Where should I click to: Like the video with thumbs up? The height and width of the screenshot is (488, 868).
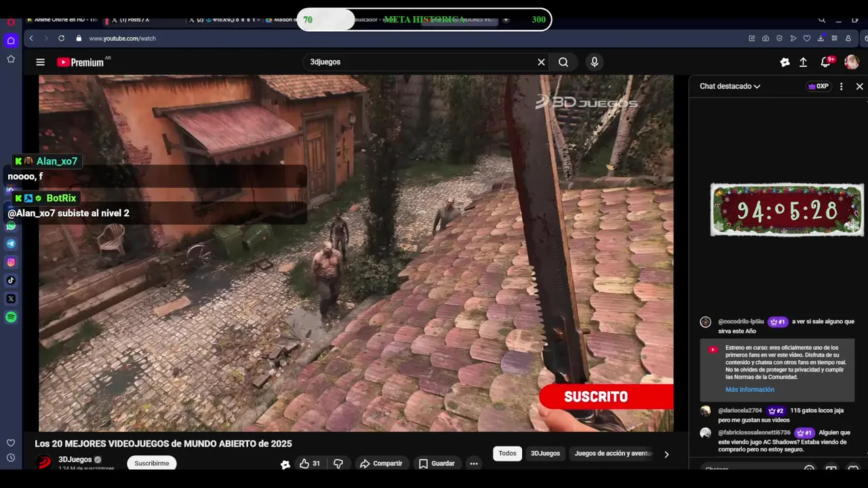(310, 464)
